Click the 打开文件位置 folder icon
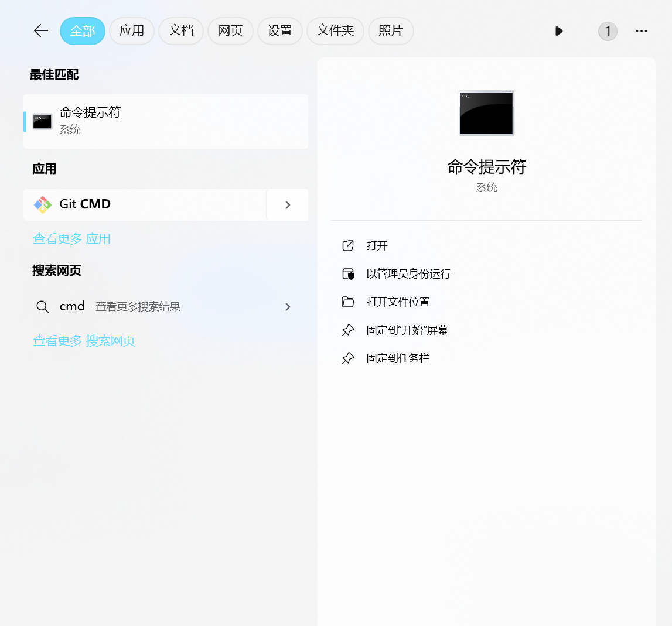Image resolution: width=672 pixels, height=626 pixels. point(348,302)
